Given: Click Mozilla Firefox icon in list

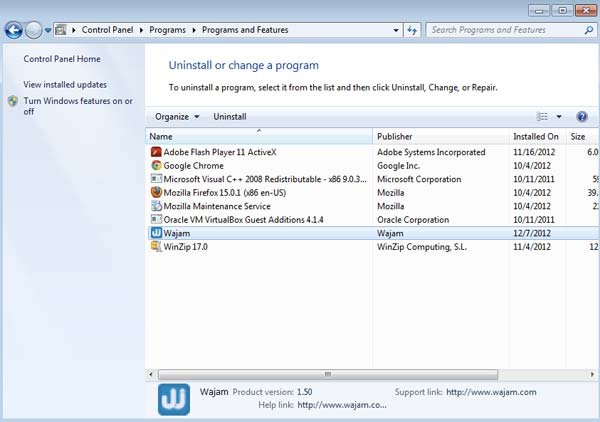Looking at the screenshot, I should 156,192.
